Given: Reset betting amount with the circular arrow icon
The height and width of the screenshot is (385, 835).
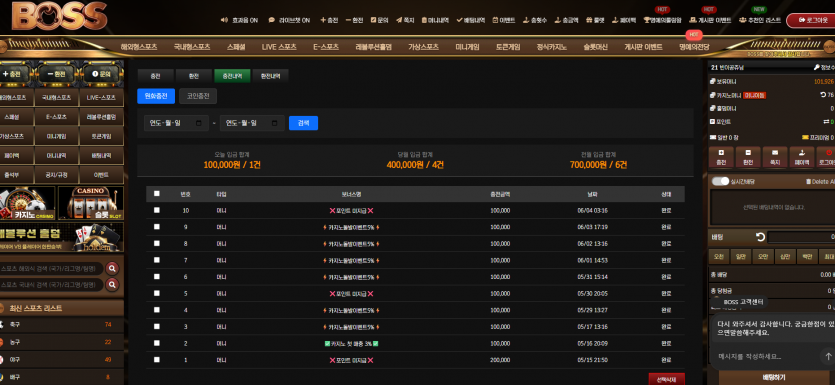Looking at the screenshot, I should pyautogui.click(x=760, y=237).
